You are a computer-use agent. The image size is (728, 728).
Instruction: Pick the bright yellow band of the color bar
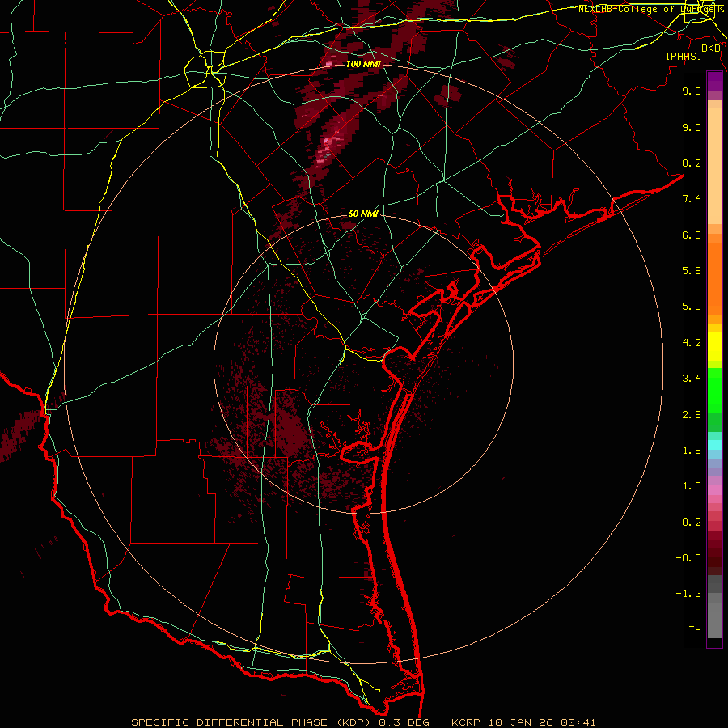pos(714,346)
